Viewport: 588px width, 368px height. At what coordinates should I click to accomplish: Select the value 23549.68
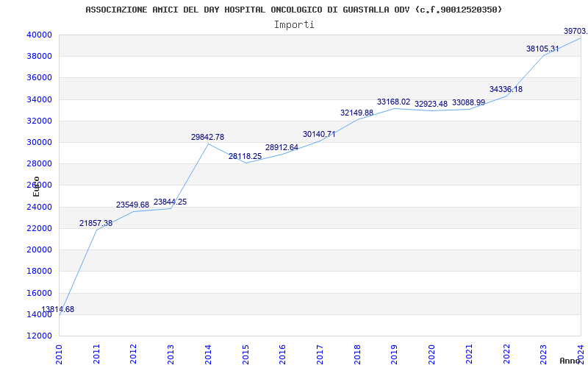coord(133,205)
